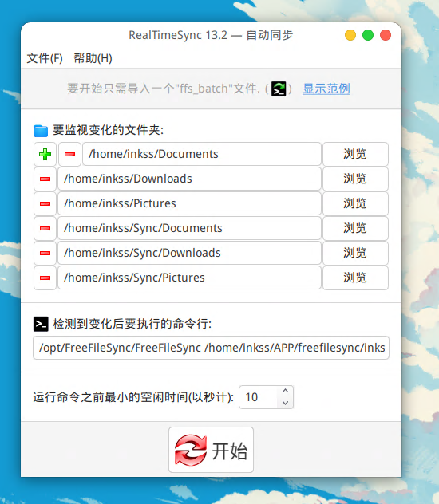Viewport: 439px width, 504px height.
Task: Edit the /home/inkss/Sync/Downloads path field
Action: click(189, 254)
